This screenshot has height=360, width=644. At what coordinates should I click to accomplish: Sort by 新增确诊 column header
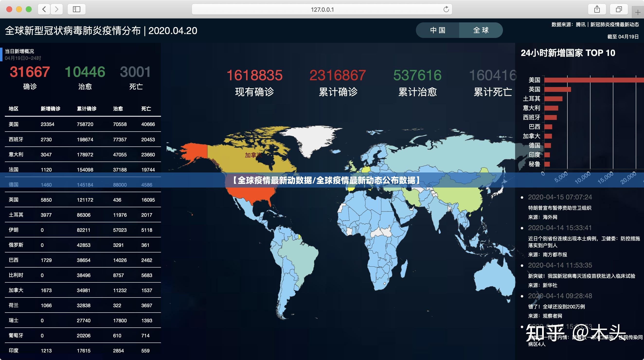coord(50,109)
